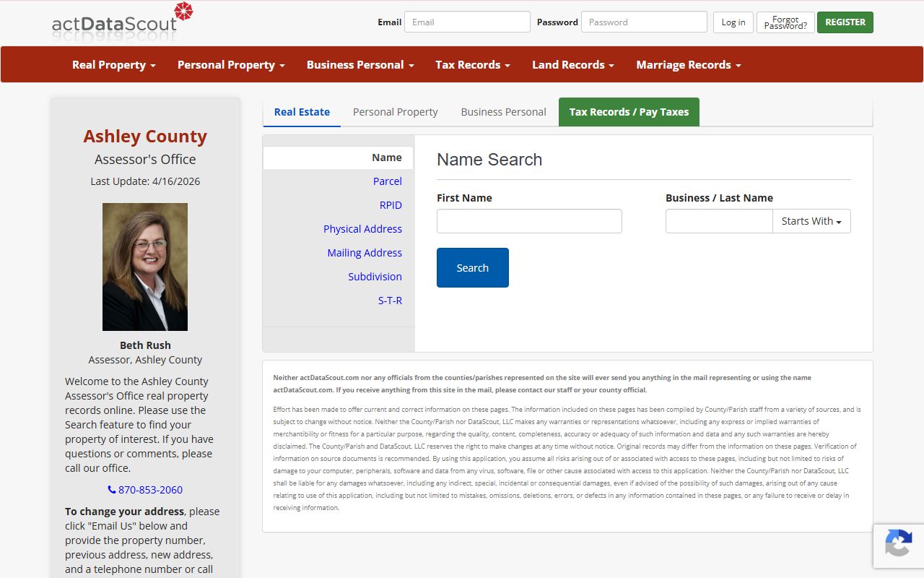
Task: Switch to the Real Estate tab
Action: pos(302,112)
